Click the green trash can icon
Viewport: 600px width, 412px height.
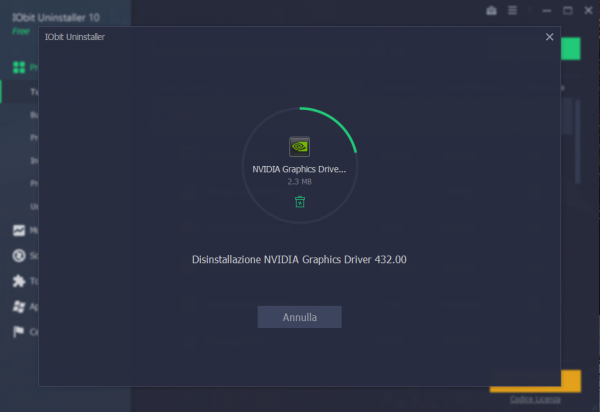pos(299,202)
